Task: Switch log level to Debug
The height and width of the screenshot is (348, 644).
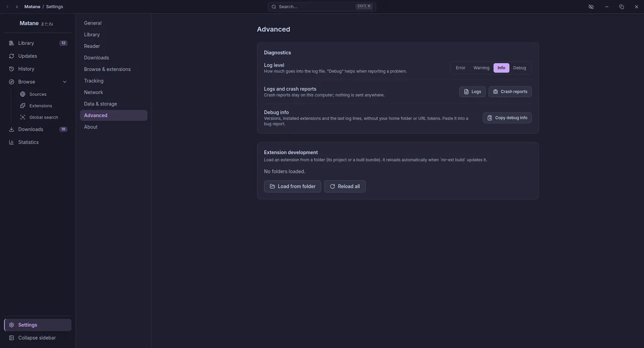Action: click(x=520, y=68)
